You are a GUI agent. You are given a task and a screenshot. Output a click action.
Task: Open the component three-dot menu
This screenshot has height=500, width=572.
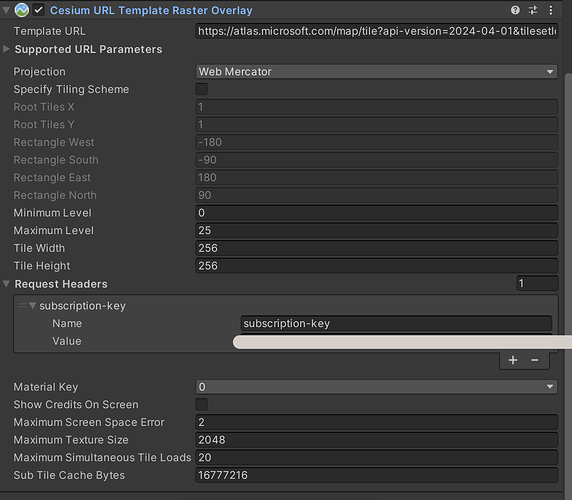click(550, 10)
